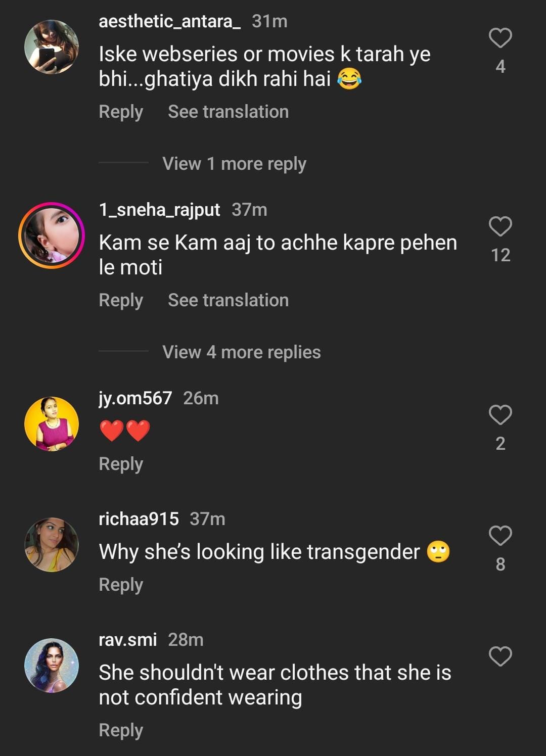The image size is (546, 756).
Task: View 1_sneha_rajput's story from avatar ring
Action: [x=52, y=235]
